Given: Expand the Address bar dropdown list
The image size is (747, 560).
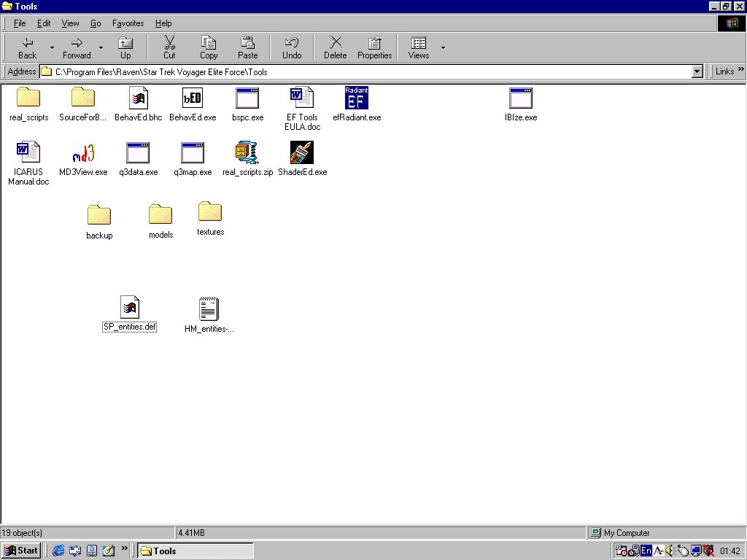Looking at the screenshot, I should coord(697,72).
